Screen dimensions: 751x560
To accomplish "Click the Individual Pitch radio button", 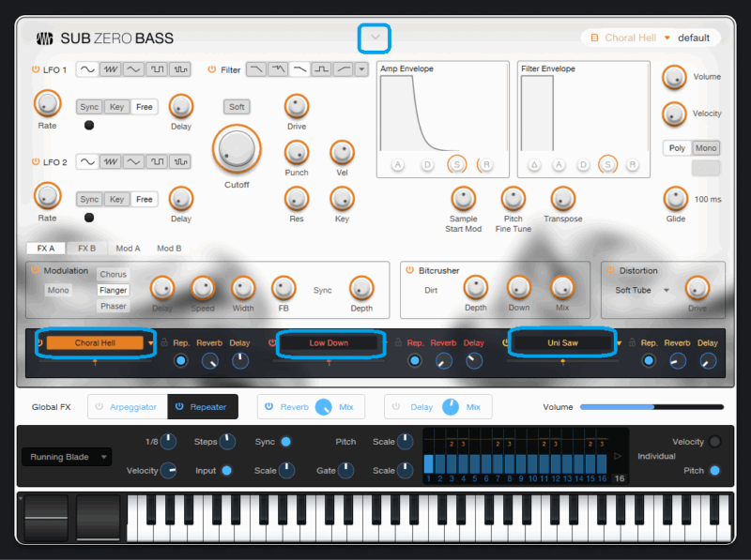I will click(x=714, y=471).
